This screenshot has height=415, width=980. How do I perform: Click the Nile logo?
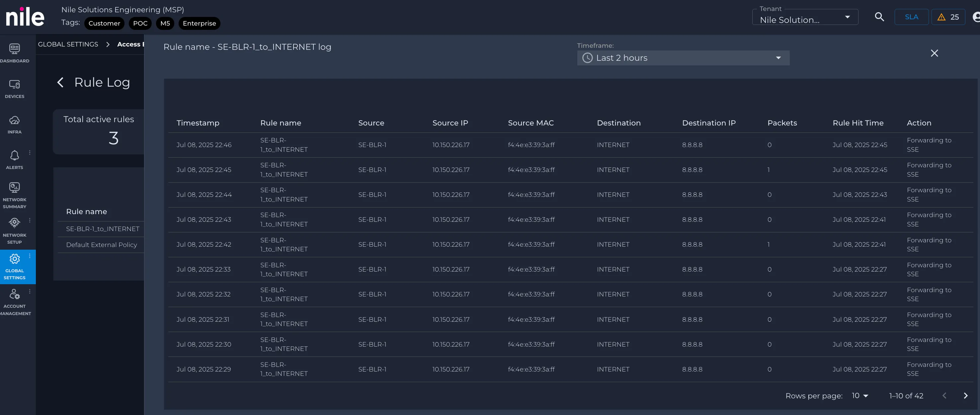point(25,17)
